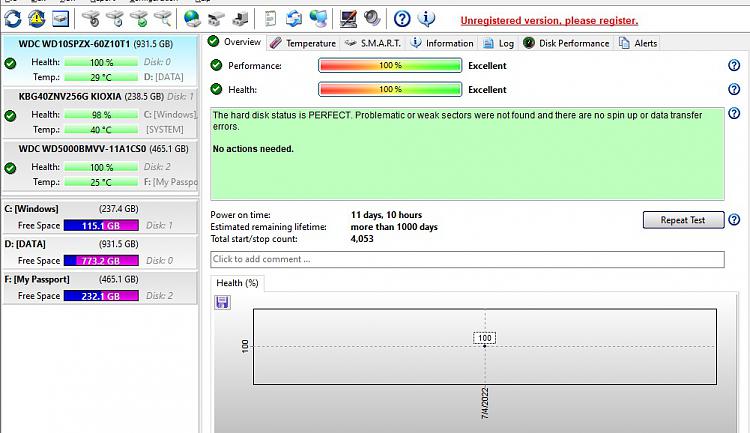
Task: Switch to the S.M.A.R.T. tab
Action: [373, 43]
